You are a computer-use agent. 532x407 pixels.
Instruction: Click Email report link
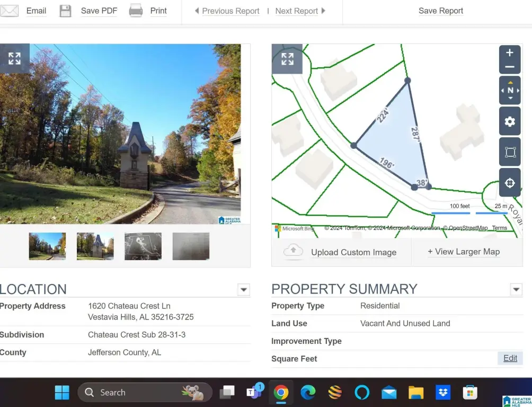pyautogui.click(x=36, y=11)
